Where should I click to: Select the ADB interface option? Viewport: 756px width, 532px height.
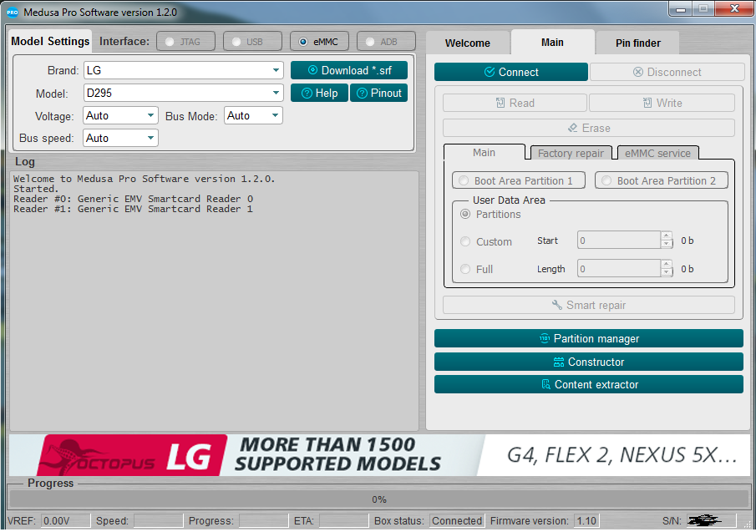(386, 42)
